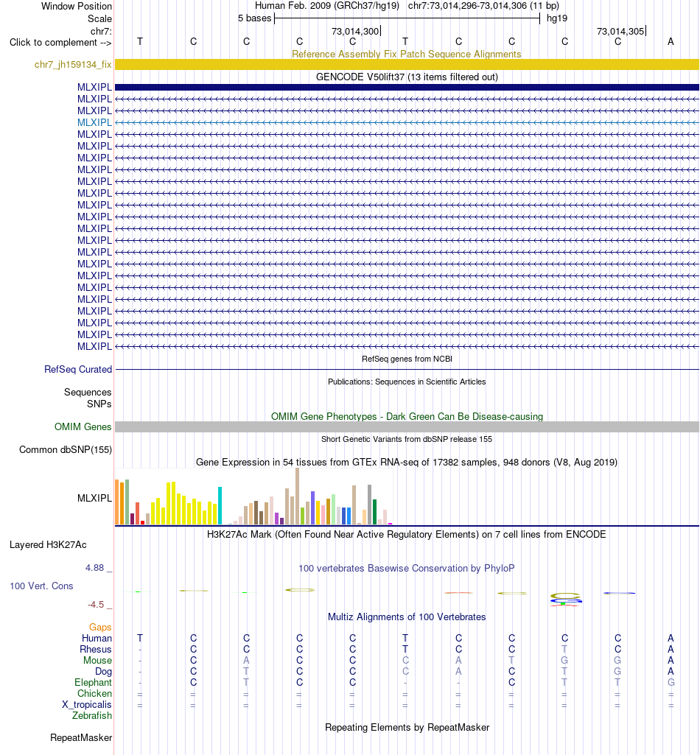The image size is (700, 755).
Task: Select the 'Scale' track label
Action: pos(99,18)
